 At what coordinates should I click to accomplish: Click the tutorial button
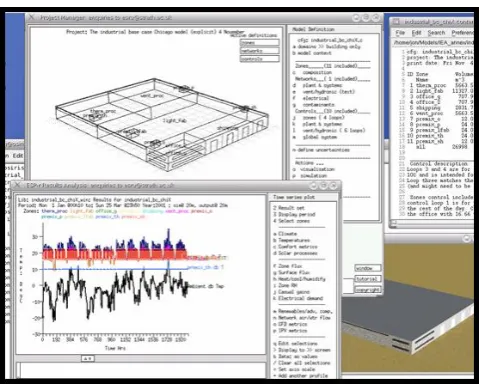click(x=367, y=279)
